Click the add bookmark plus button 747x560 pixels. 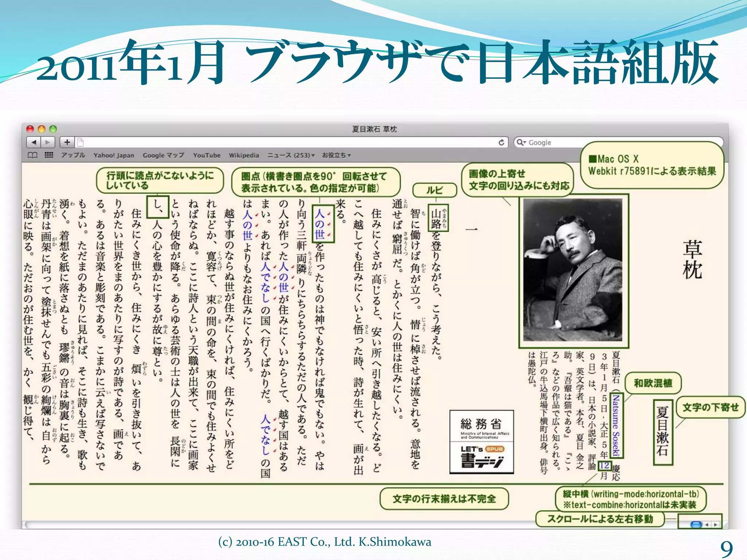67,142
